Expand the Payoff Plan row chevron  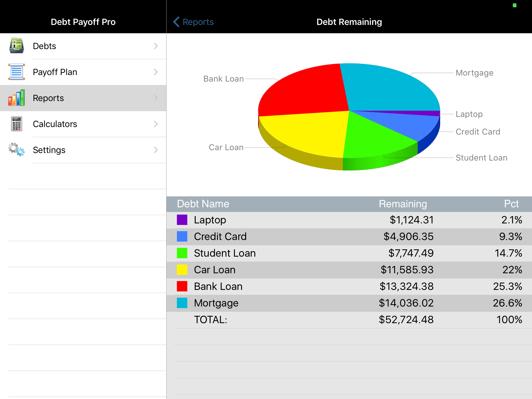(156, 72)
